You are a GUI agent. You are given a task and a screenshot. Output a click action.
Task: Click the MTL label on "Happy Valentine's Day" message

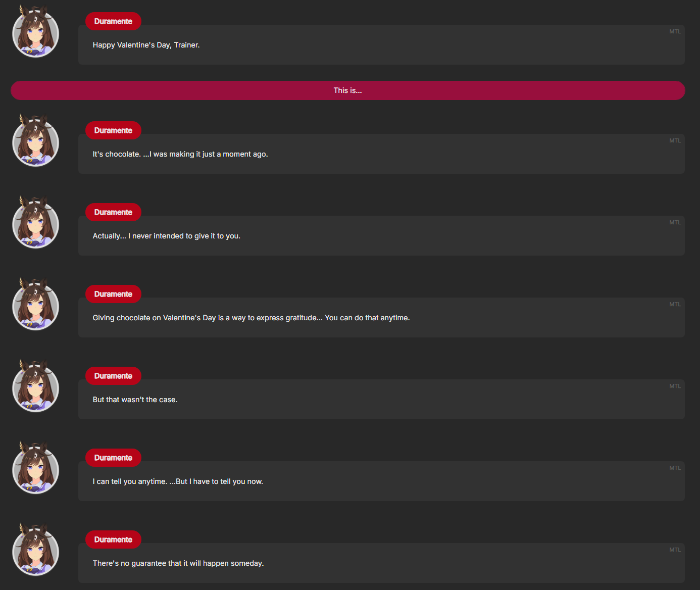tap(675, 31)
